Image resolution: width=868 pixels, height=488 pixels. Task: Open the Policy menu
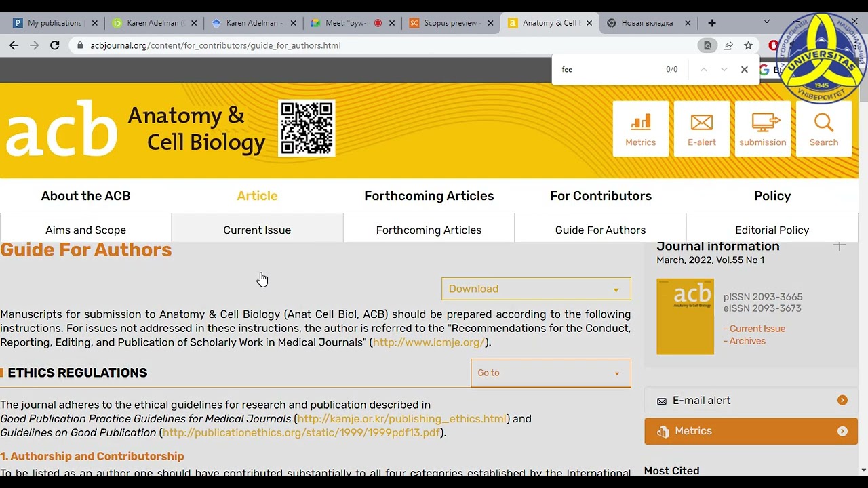click(772, 196)
